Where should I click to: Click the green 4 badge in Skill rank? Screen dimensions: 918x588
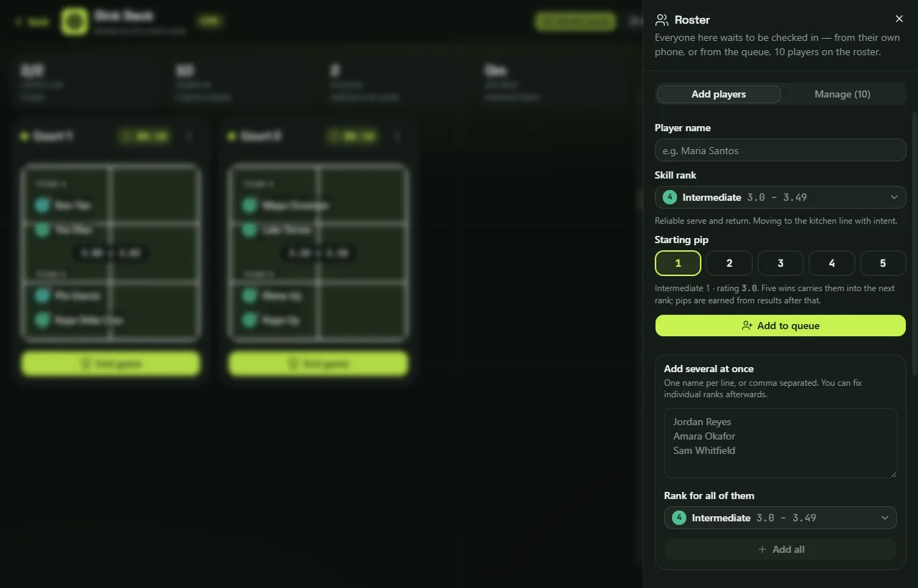coord(670,197)
